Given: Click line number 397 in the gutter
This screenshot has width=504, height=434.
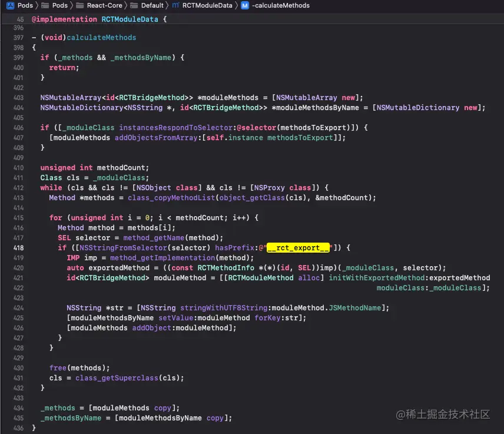Looking at the screenshot, I should (x=18, y=38).
